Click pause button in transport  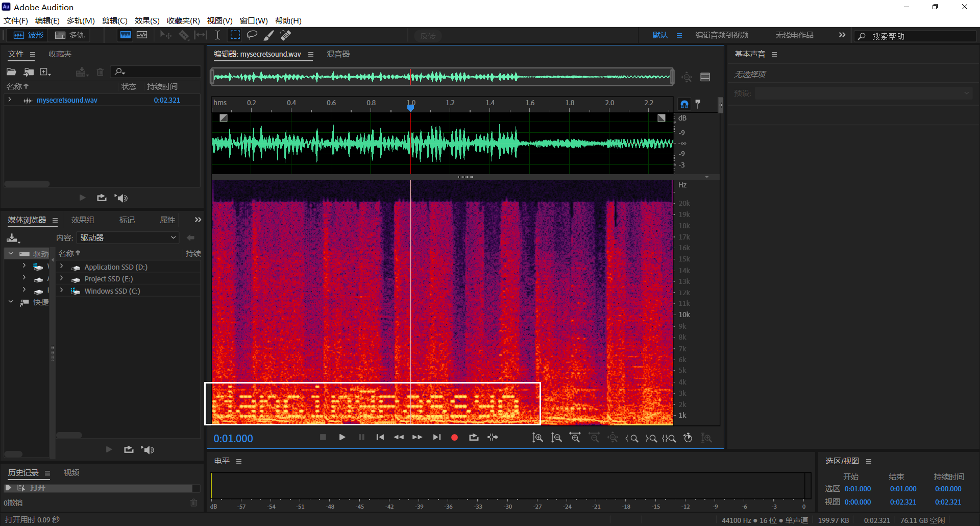tap(361, 438)
